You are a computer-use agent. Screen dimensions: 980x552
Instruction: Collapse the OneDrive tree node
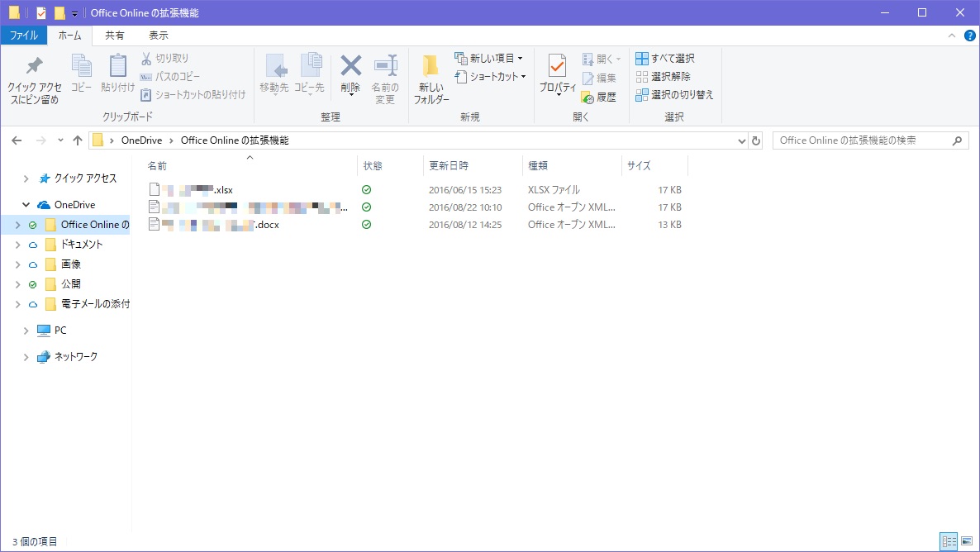pos(26,204)
